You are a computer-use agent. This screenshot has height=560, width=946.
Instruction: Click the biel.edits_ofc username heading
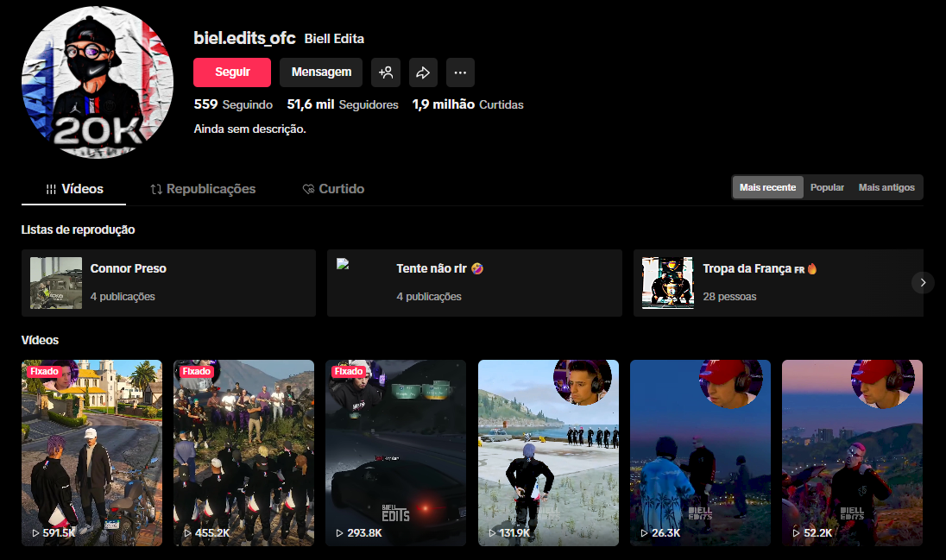[x=244, y=38]
